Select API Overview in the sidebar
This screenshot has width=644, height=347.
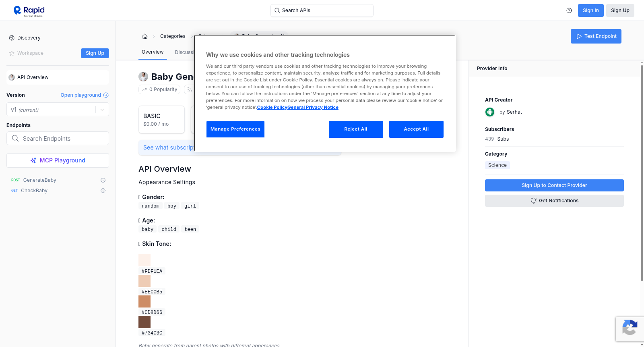tap(58, 77)
